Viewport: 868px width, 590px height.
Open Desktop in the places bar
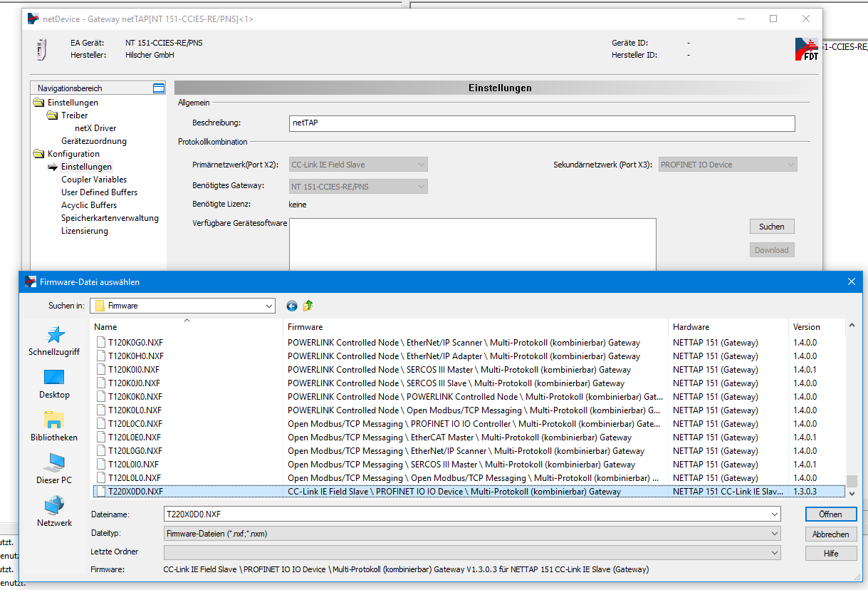pos(54,384)
